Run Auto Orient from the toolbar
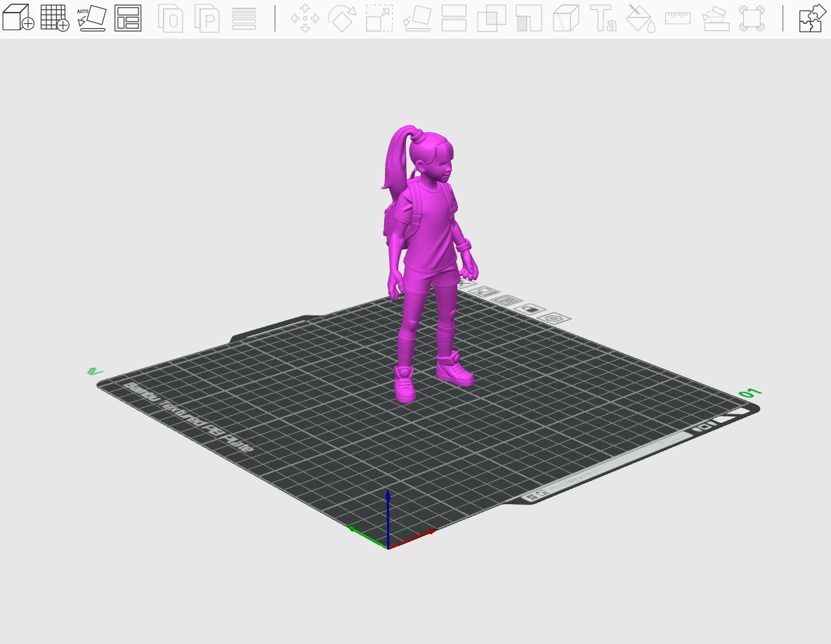Screen dimensions: 831x644 point(92,18)
